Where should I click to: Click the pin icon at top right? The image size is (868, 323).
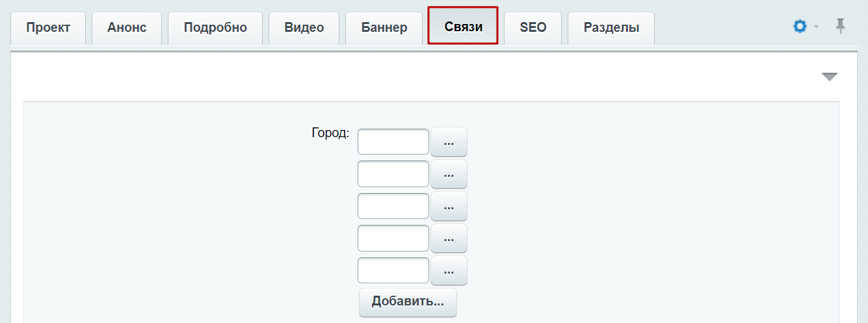pyautogui.click(x=841, y=27)
